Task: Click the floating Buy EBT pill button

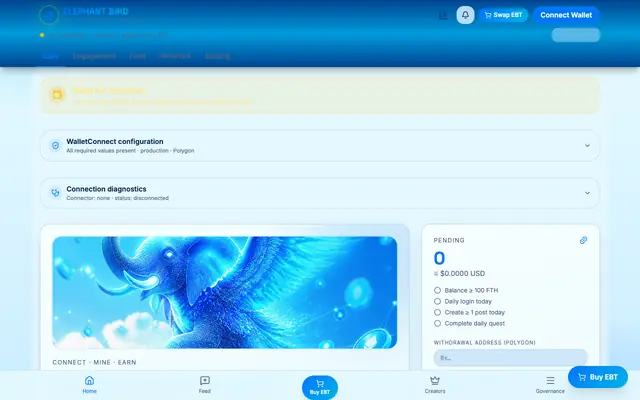Action: [x=598, y=377]
